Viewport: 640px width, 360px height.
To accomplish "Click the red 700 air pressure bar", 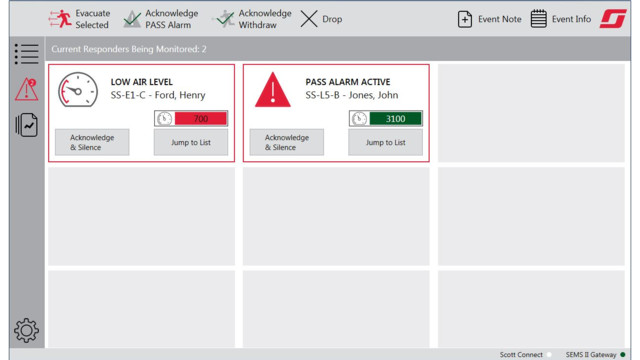I will [x=200, y=119].
